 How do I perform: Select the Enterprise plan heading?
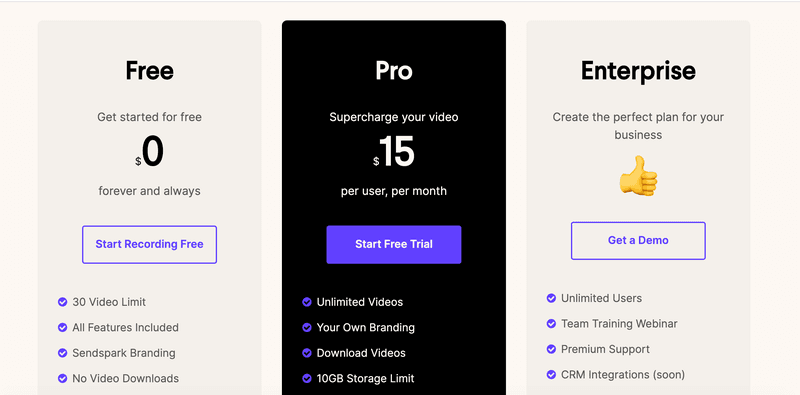(638, 71)
